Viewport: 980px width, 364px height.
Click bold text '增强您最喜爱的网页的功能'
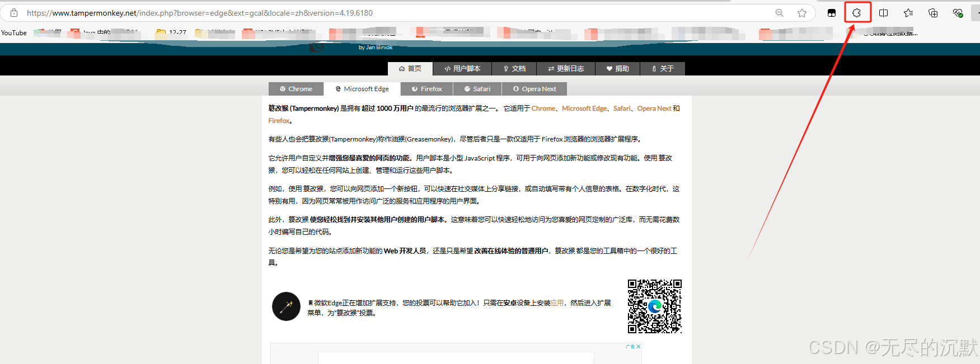click(x=369, y=158)
